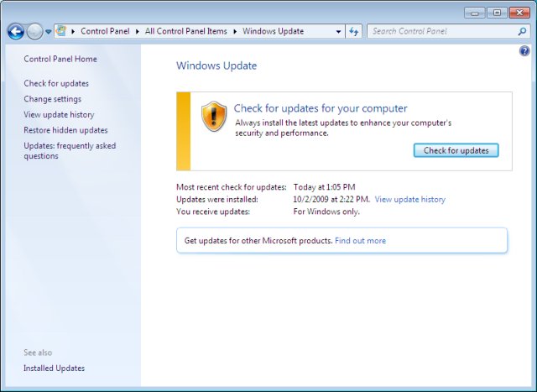Viewport: 537px width, 392px height.
Task: Click 'For Windows only.' text
Action: (326, 212)
